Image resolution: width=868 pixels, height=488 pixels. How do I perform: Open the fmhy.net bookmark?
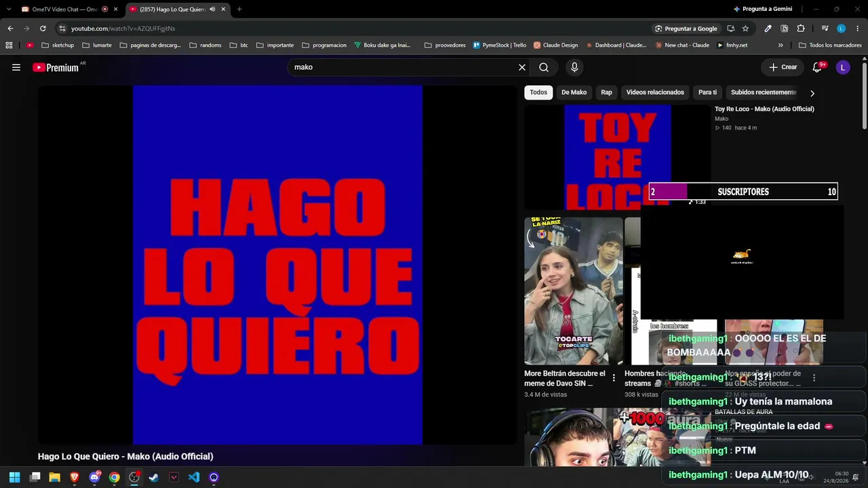pos(732,45)
